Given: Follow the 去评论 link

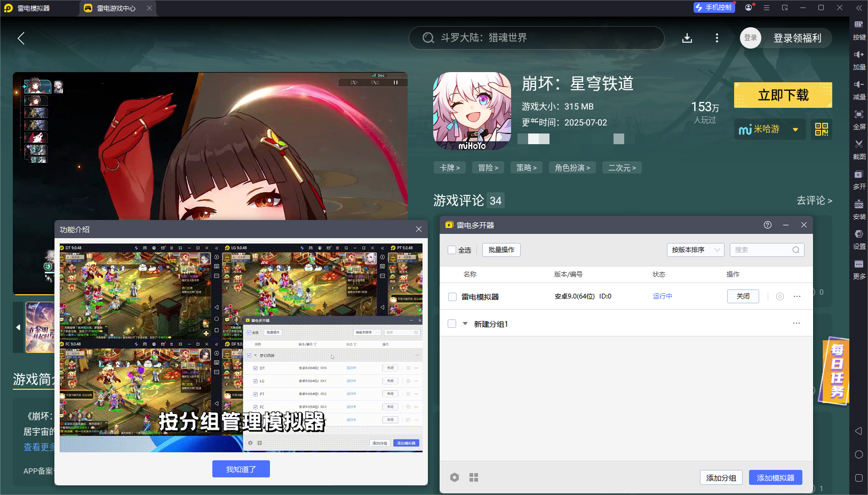Looking at the screenshot, I should [814, 200].
